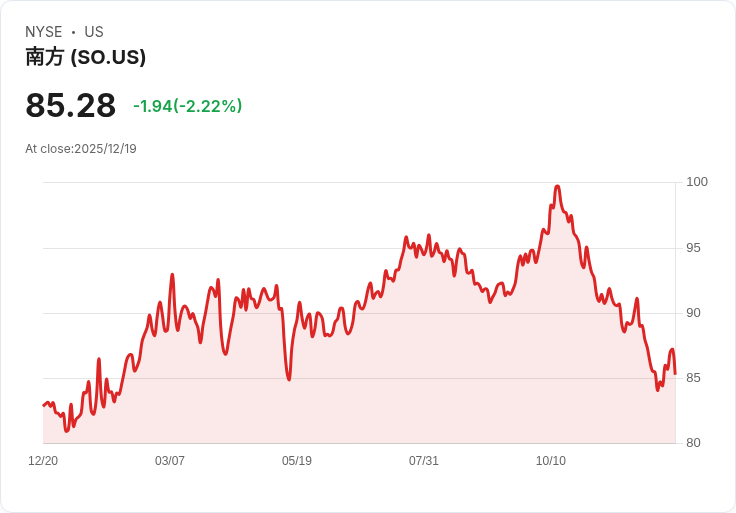Screen dimensions: 736x513
Task: Click the US market label
Action: pos(94,32)
